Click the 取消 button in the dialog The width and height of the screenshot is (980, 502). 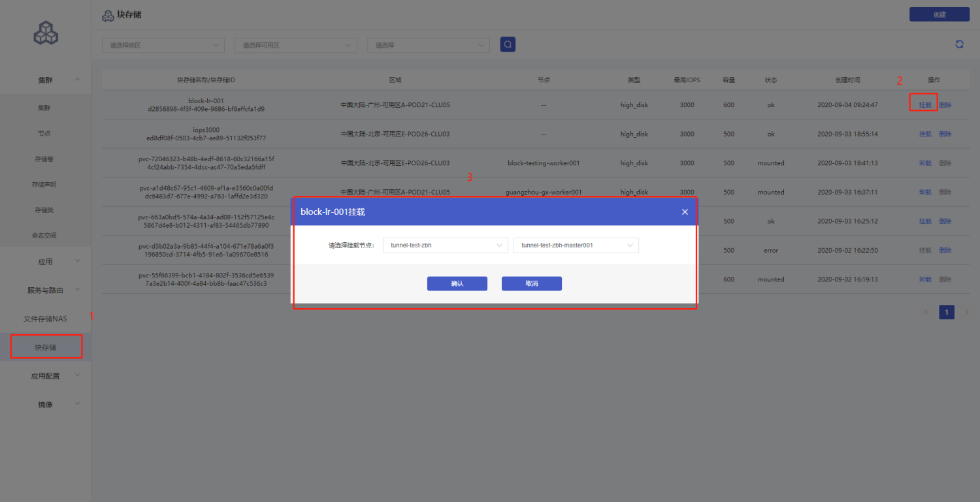(531, 284)
